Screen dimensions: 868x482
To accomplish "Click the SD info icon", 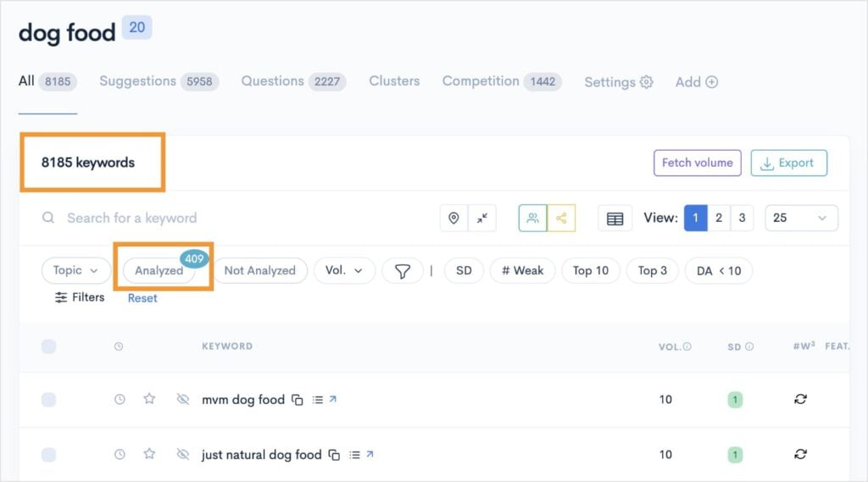I will (749, 346).
